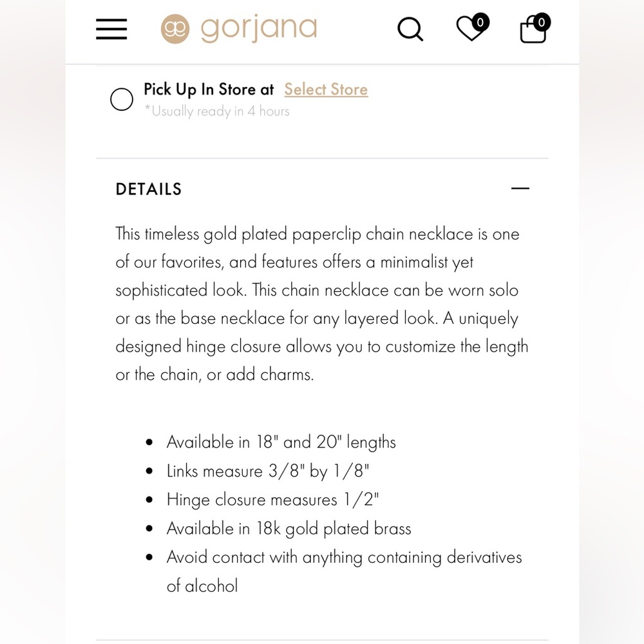Open the hamburger navigation menu
Image resolution: width=644 pixels, height=644 pixels.
click(x=111, y=28)
